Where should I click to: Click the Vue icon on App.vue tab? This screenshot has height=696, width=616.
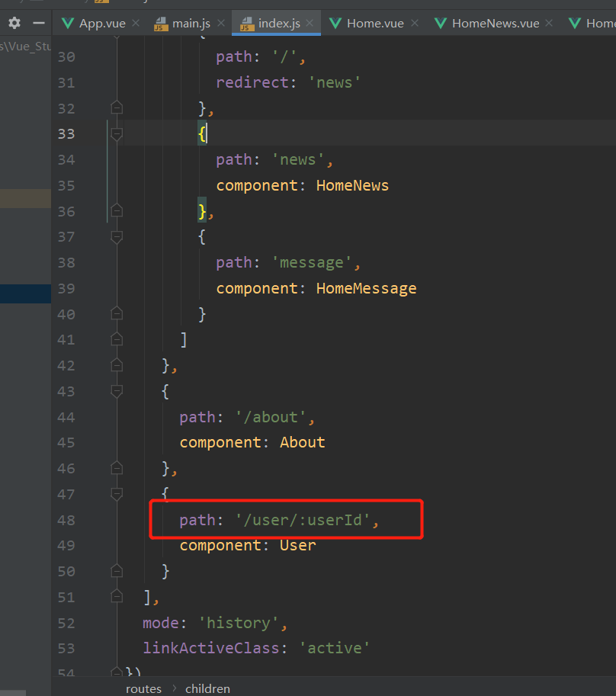(x=67, y=23)
